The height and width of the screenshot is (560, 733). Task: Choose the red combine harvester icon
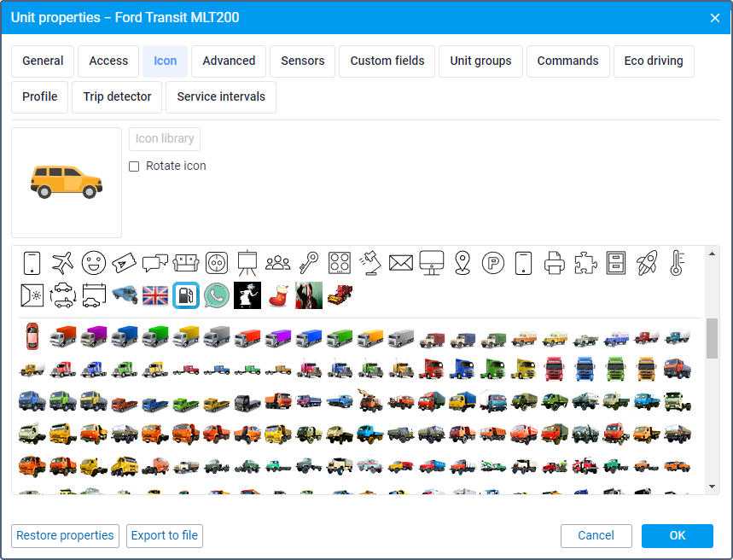(x=340, y=295)
